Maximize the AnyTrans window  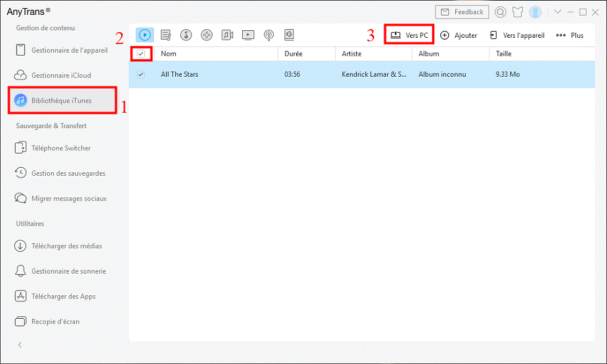point(583,12)
